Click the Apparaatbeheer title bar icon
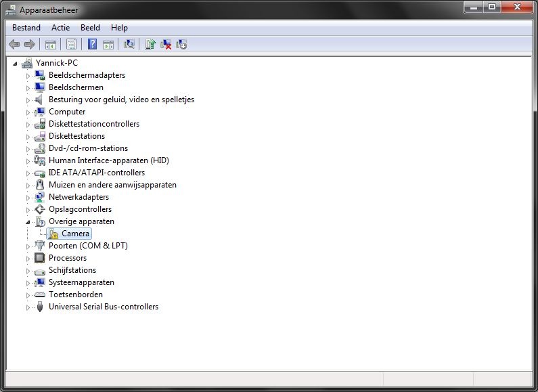Screen dimensions: 538x392 click(x=11, y=10)
